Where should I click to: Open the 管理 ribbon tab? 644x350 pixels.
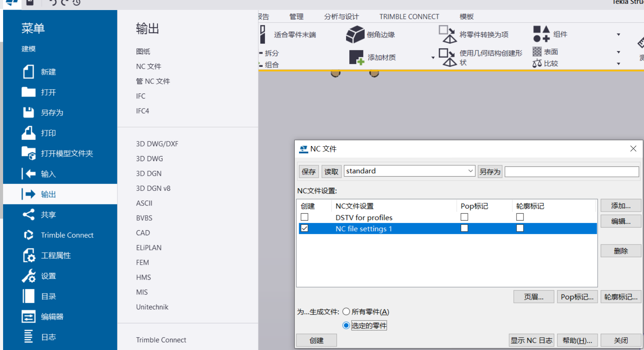(296, 17)
